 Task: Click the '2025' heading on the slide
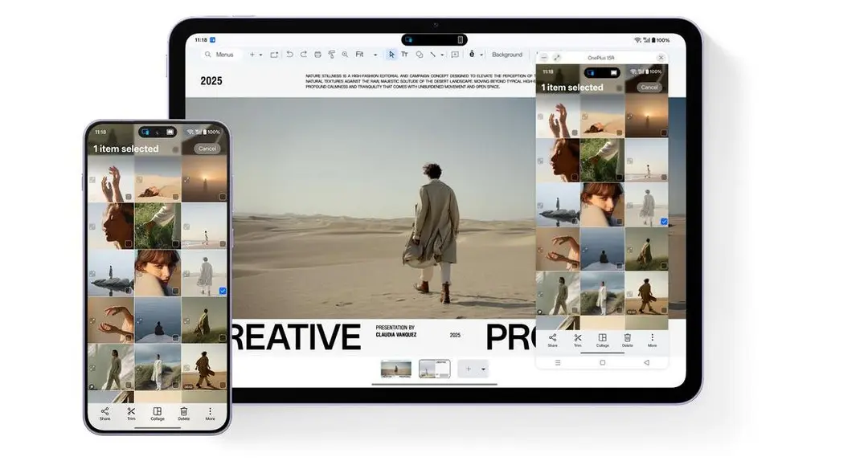(211, 81)
